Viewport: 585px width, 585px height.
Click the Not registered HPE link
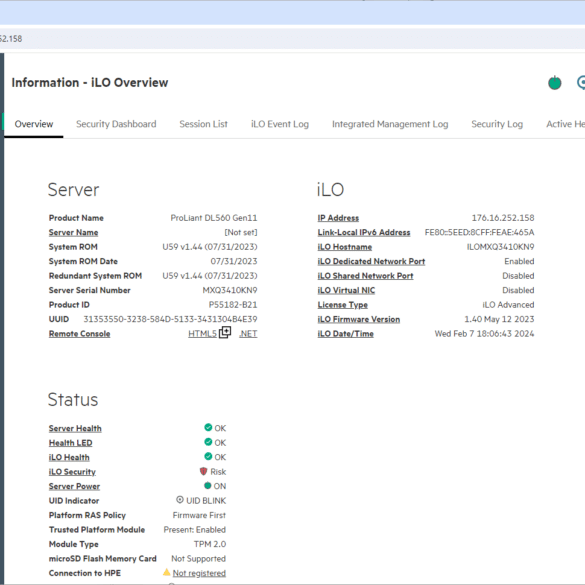(x=199, y=573)
